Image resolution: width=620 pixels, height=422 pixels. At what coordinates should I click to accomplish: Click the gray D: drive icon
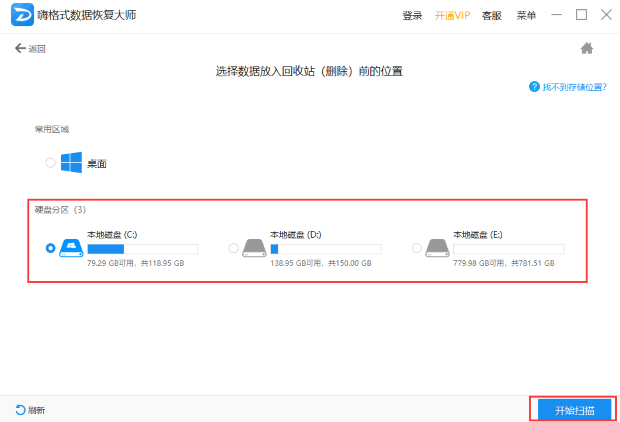[x=254, y=248]
